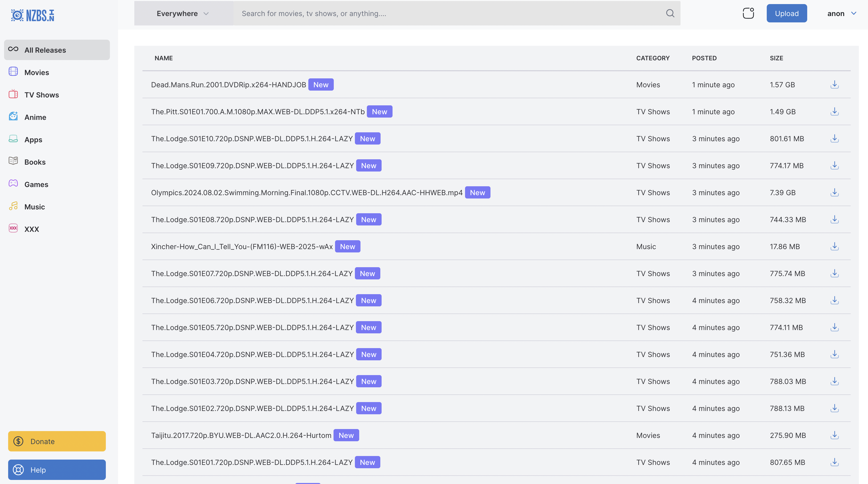This screenshot has height=484, width=868.
Task: Go to All Releases section
Action: click(x=57, y=50)
